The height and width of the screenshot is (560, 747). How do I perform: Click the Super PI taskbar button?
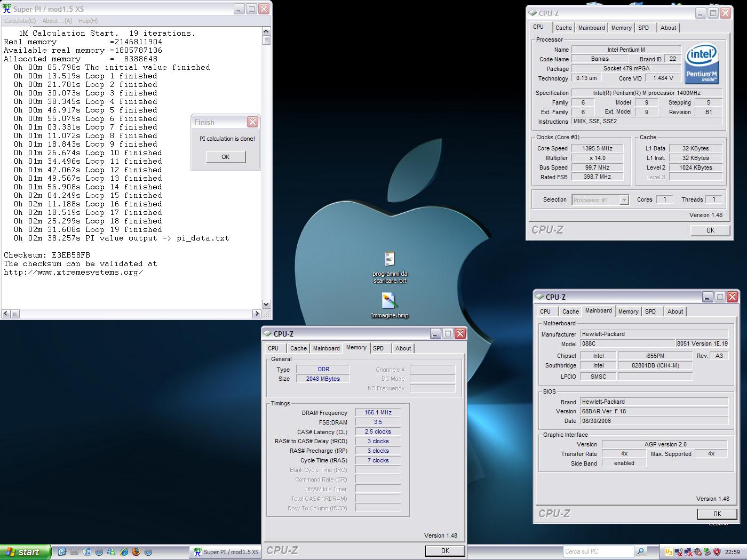(226, 552)
